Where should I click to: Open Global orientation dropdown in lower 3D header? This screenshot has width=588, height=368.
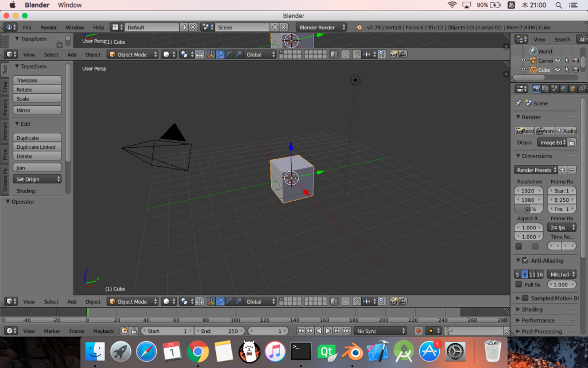(260, 301)
